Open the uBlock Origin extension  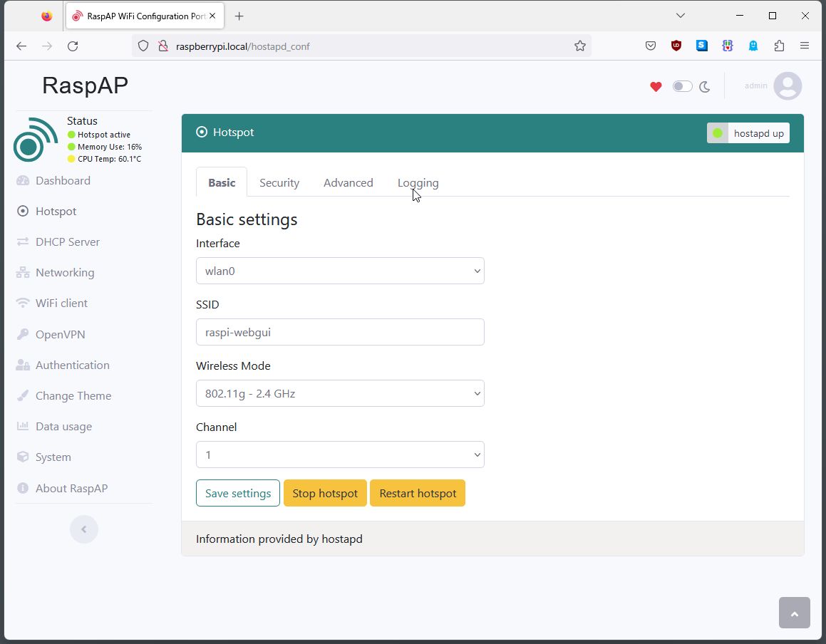click(x=676, y=46)
